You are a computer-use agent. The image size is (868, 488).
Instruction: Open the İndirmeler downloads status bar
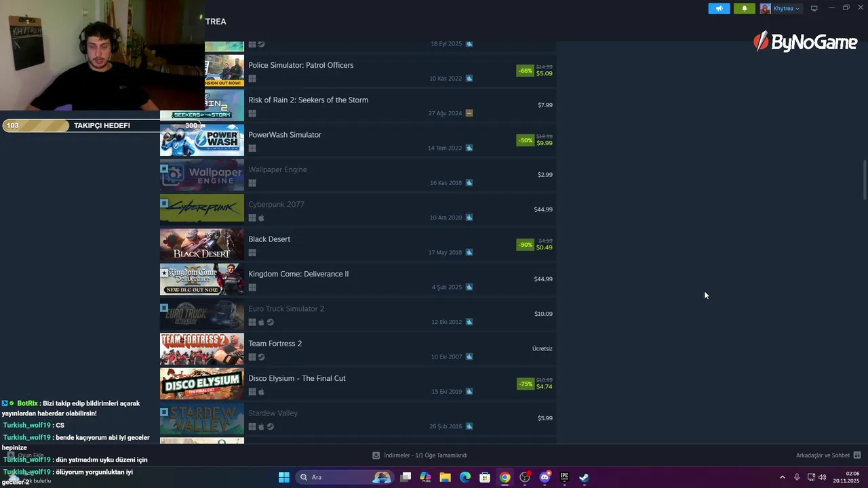[420, 455]
